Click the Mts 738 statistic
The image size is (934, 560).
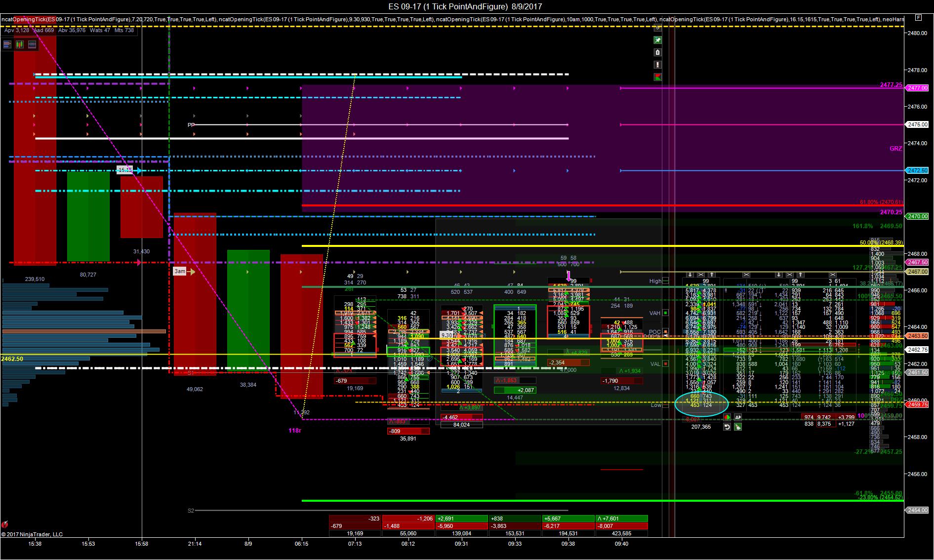point(124,30)
